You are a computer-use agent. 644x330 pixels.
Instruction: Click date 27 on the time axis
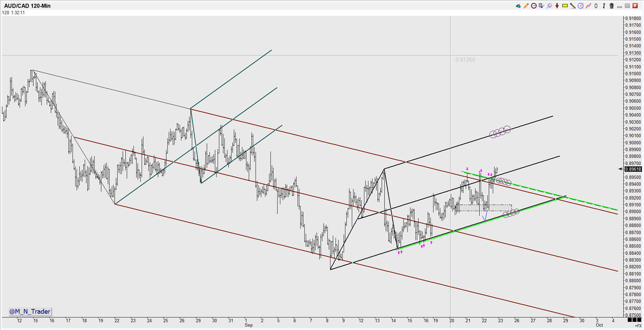tap(533, 320)
